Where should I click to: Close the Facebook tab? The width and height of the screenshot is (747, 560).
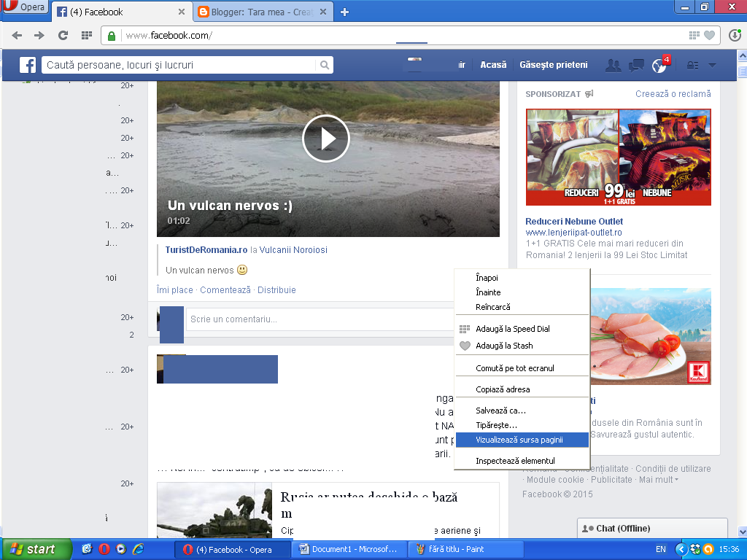click(182, 12)
